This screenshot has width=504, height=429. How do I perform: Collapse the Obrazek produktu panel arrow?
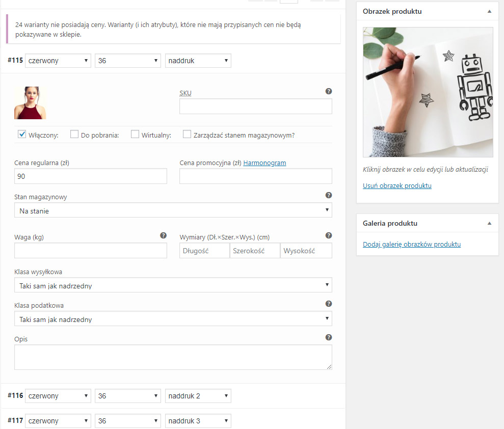(489, 11)
